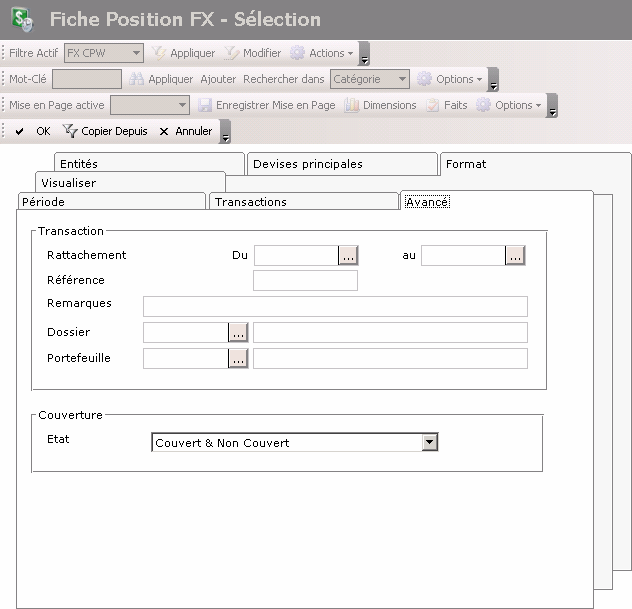The width and height of the screenshot is (632, 609).
Task: Click the Remarques text field
Action: tap(335, 306)
